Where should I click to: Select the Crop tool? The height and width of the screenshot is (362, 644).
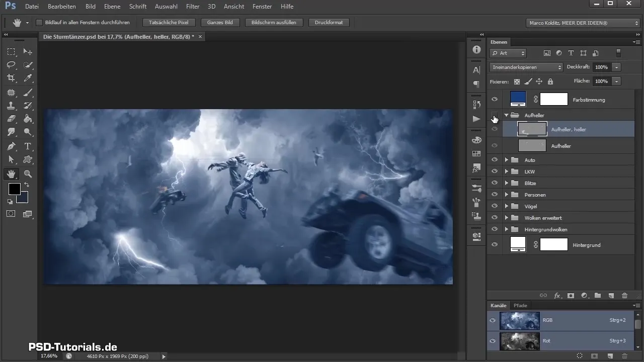tap(11, 78)
